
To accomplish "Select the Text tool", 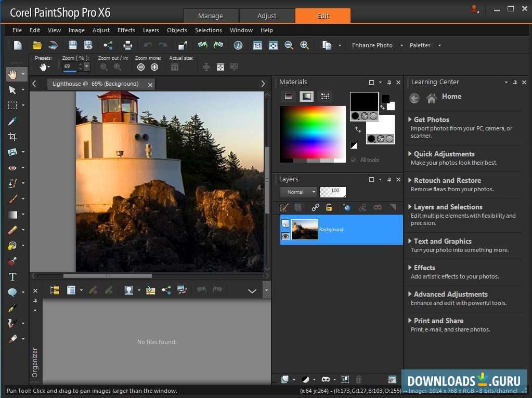I will 12,277.
